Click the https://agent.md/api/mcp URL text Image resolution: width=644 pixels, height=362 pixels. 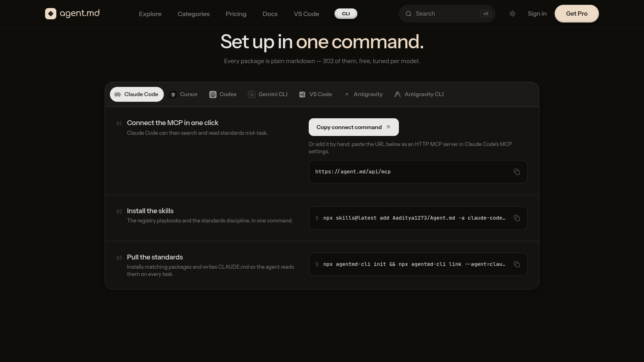pos(353,172)
